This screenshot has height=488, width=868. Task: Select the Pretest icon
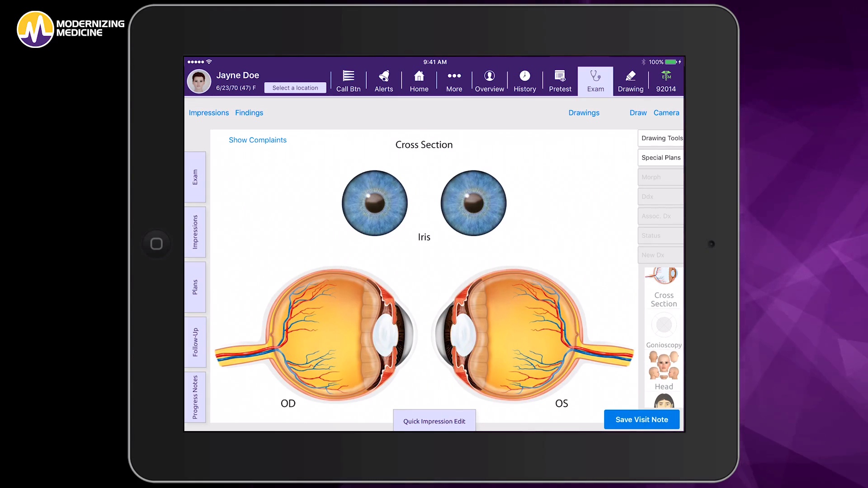pos(560,80)
